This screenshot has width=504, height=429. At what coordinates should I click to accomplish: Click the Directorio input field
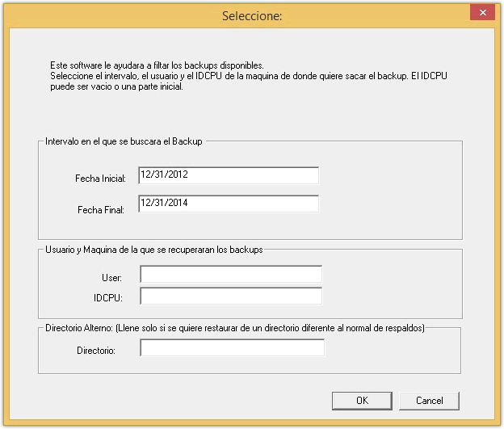pos(232,347)
